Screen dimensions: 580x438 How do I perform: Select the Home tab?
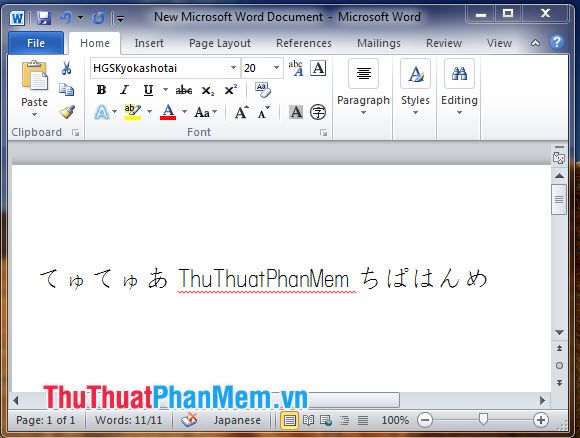(x=95, y=43)
